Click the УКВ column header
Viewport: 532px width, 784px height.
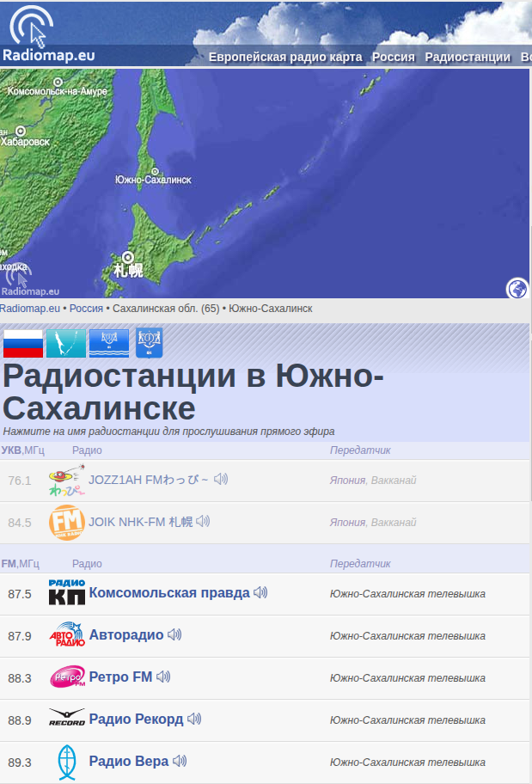point(22,450)
